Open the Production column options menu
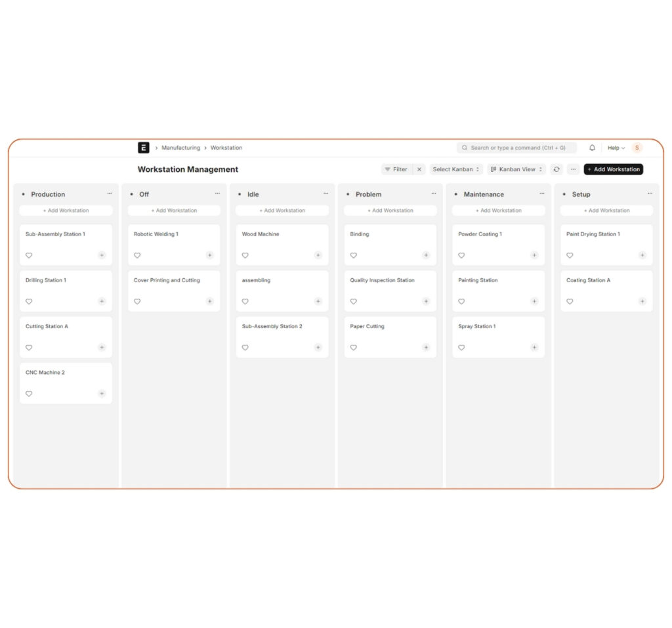This screenshot has height=628, width=672. pyautogui.click(x=110, y=194)
